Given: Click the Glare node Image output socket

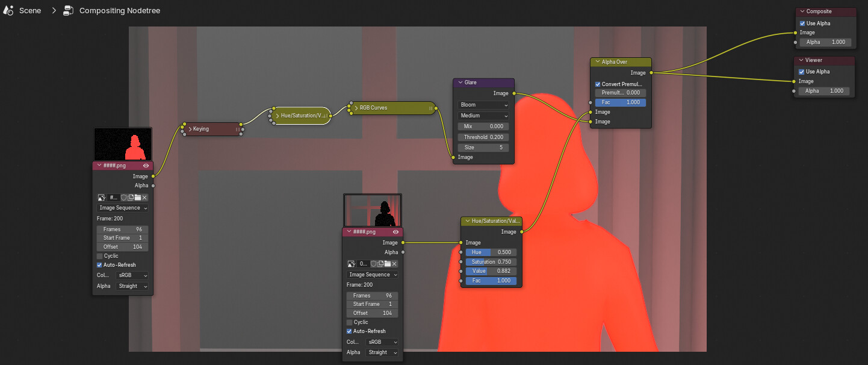Looking at the screenshot, I should tap(513, 93).
